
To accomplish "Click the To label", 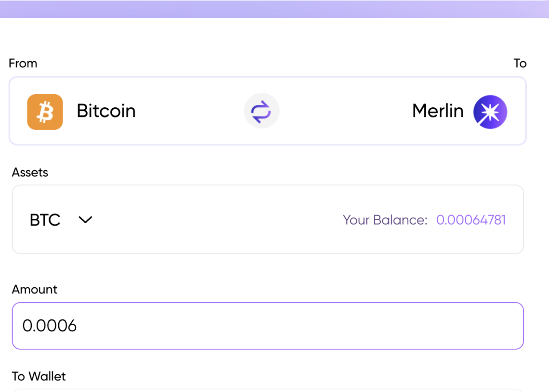I will pos(521,63).
